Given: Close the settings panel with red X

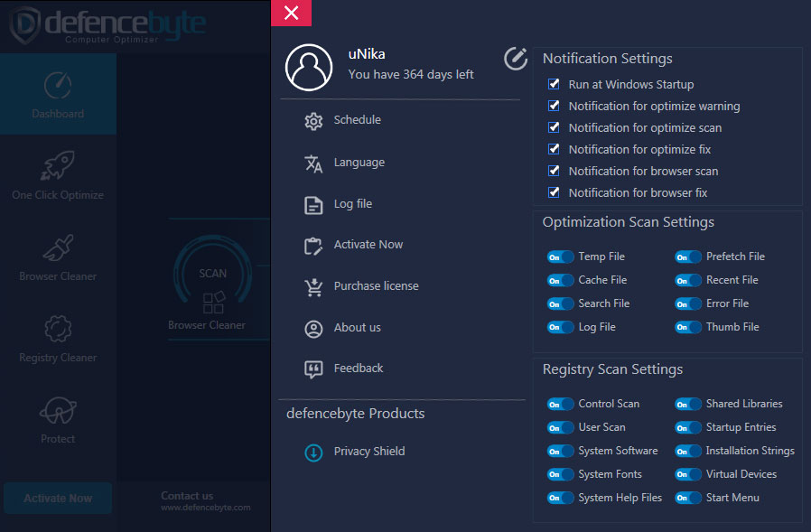Looking at the screenshot, I should point(291,13).
